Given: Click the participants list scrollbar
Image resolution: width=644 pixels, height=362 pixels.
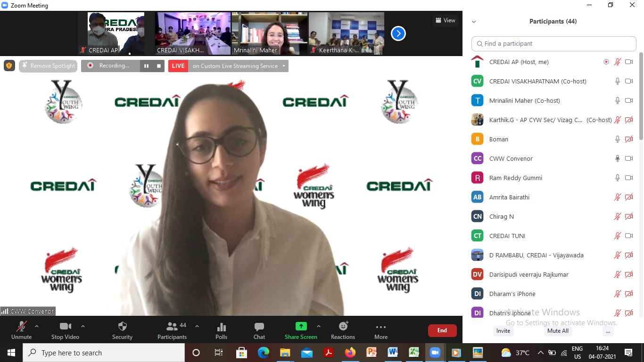Looking at the screenshot, I should (x=641, y=97).
